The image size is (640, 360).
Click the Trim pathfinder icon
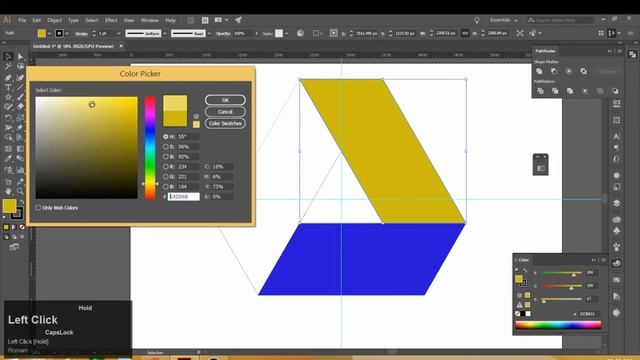555,91
